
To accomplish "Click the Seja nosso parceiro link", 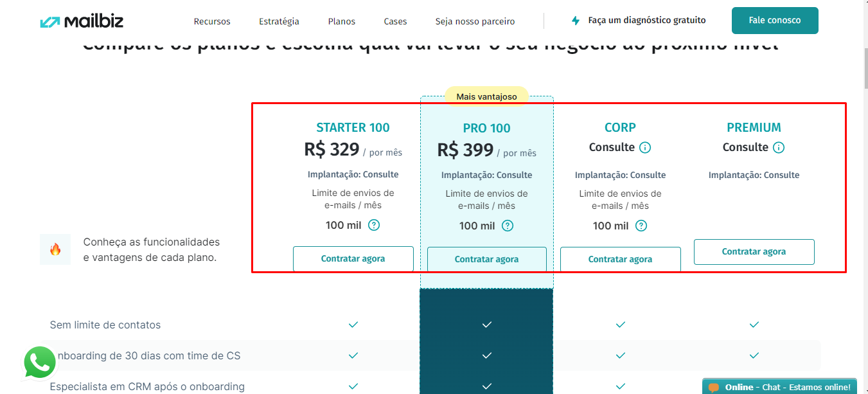I will 475,21.
